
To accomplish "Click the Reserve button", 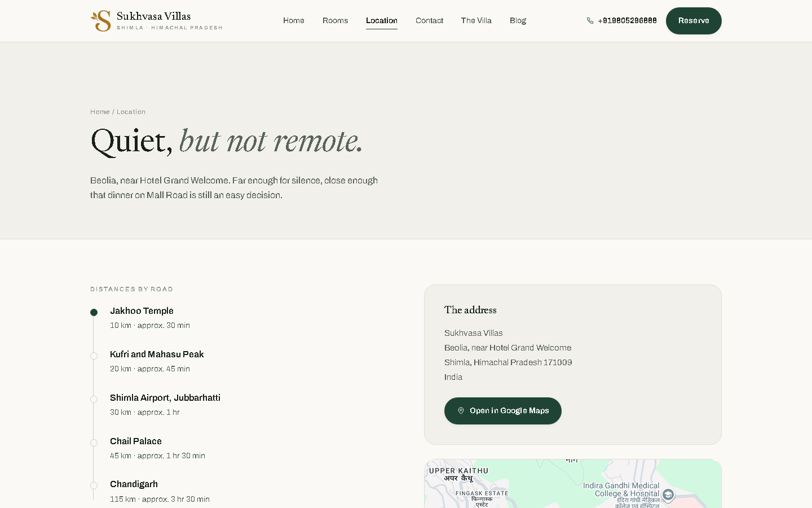I will [x=694, y=21].
